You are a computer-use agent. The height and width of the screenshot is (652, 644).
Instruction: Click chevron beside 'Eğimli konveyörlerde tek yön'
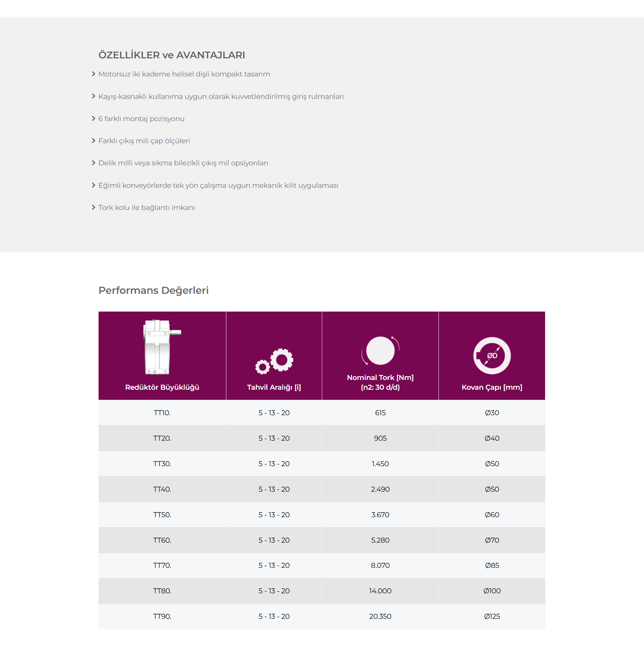point(94,185)
